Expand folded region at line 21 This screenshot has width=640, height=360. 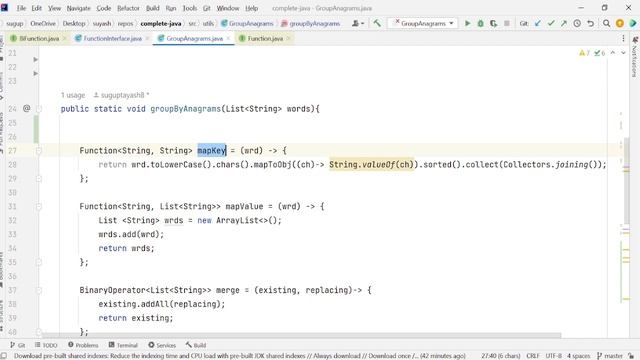[x=36, y=60]
